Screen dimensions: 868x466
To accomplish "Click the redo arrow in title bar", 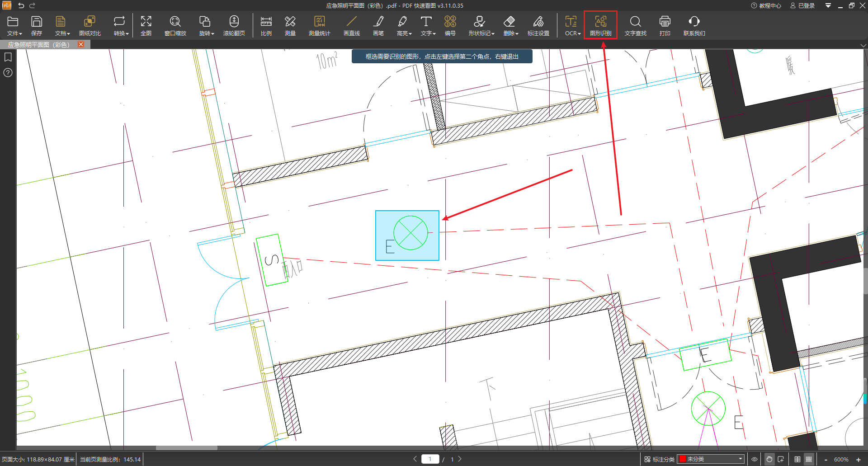I will pos(32,5).
